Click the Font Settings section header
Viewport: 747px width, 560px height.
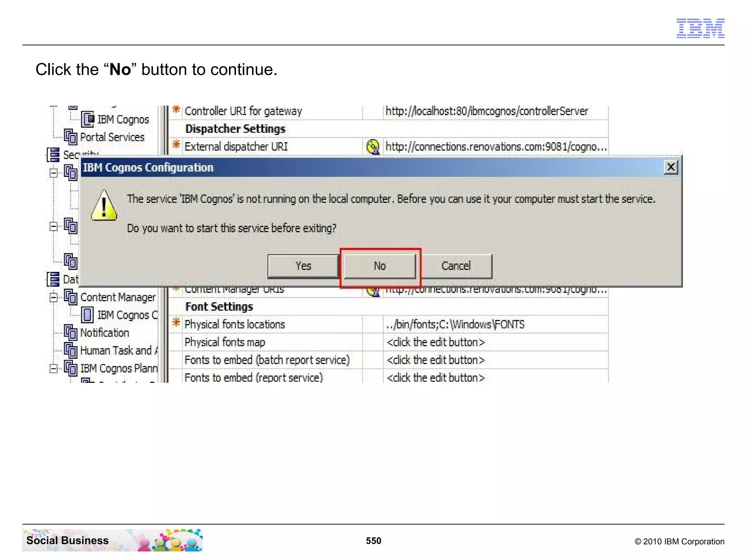tap(219, 307)
